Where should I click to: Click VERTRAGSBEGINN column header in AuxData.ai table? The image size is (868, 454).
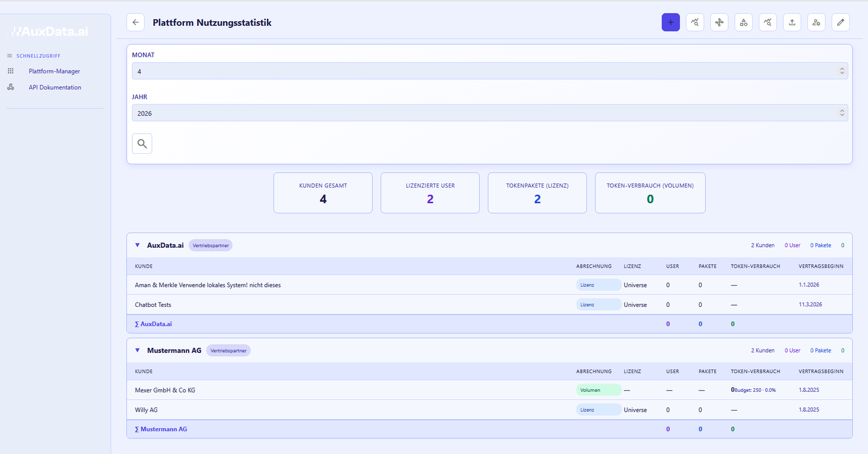click(x=821, y=266)
